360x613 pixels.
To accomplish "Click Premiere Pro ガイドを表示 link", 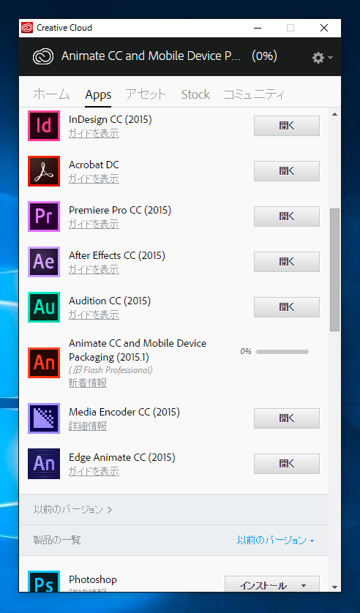I will point(94,224).
